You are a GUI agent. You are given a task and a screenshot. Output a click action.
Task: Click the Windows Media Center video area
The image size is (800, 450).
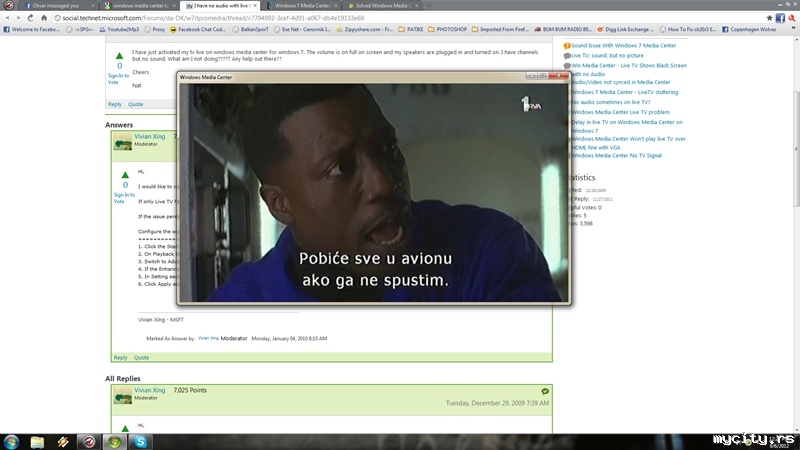(x=373, y=192)
